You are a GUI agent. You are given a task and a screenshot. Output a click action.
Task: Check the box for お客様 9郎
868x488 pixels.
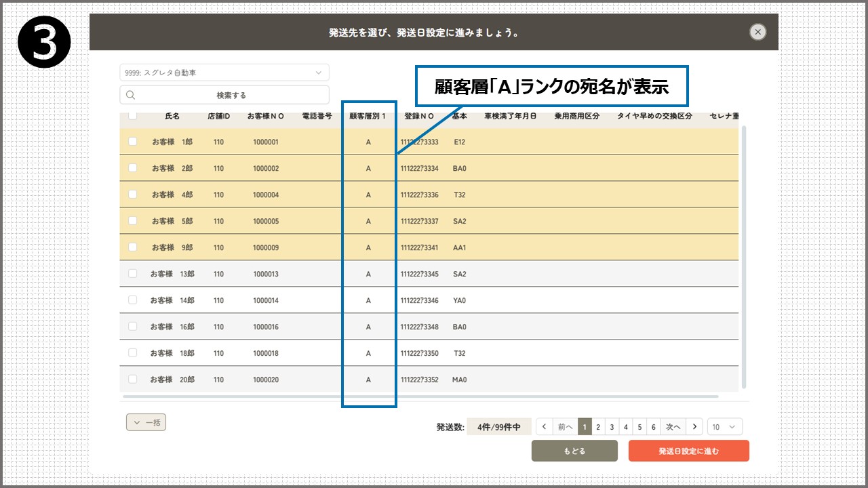click(x=133, y=247)
